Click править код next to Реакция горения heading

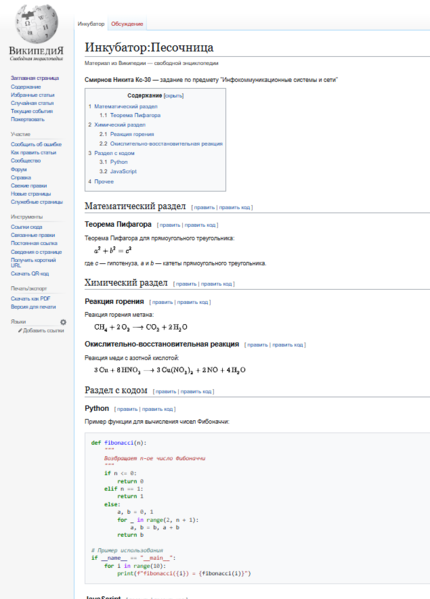[x=192, y=302]
